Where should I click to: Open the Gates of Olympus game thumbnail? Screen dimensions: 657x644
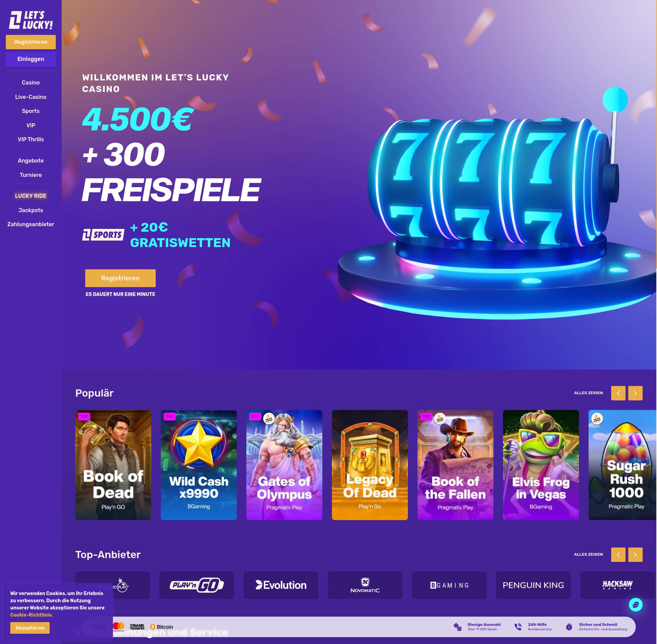pos(284,465)
